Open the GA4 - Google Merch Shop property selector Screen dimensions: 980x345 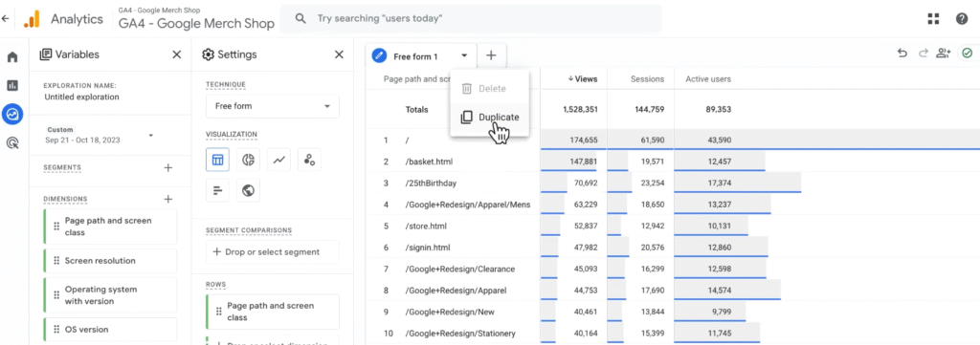tap(196, 20)
